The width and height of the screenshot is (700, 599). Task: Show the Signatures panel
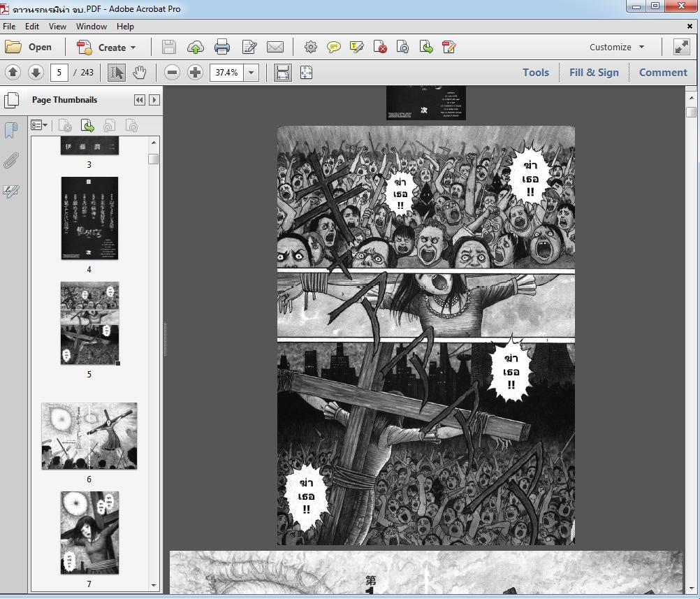(10, 192)
